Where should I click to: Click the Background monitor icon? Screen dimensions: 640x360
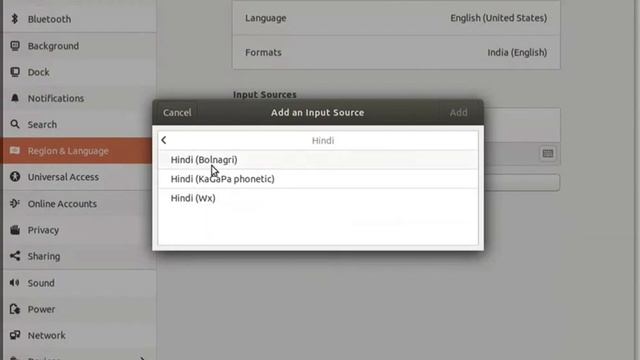tap(15, 46)
